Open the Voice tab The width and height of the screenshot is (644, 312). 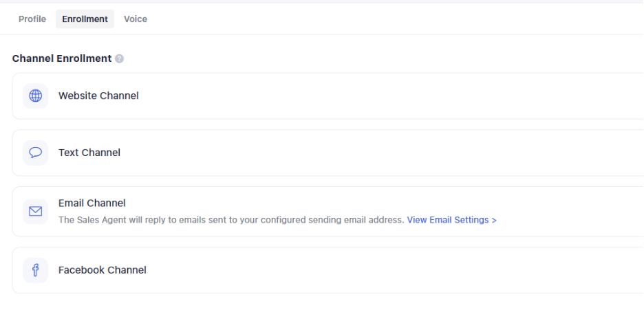pyautogui.click(x=136, y=19)
